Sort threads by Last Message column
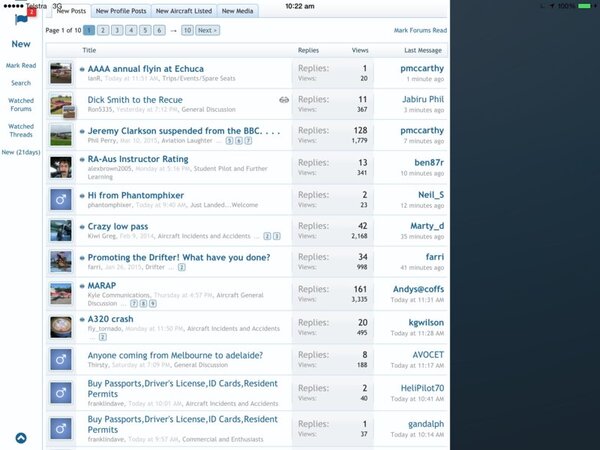 click(424, 49)
